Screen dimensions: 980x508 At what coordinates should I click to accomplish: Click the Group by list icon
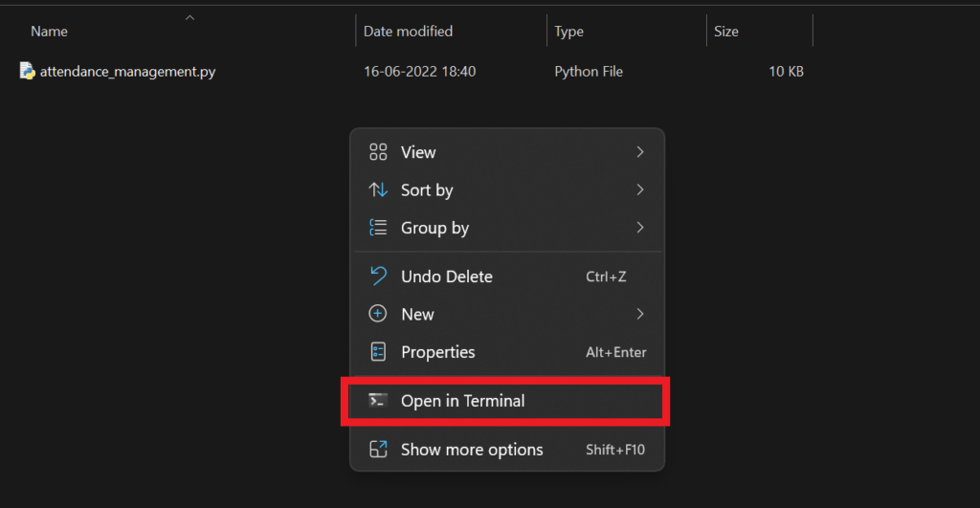378,228
